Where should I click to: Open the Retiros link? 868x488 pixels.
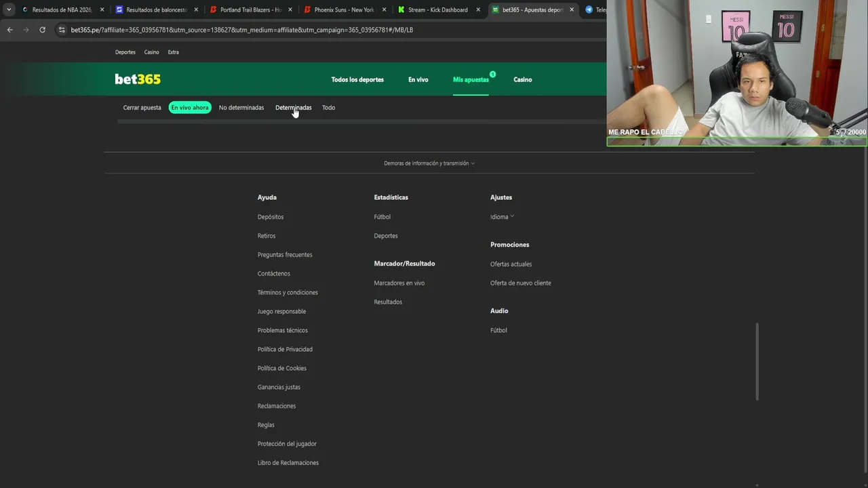[x=267, y=236]
